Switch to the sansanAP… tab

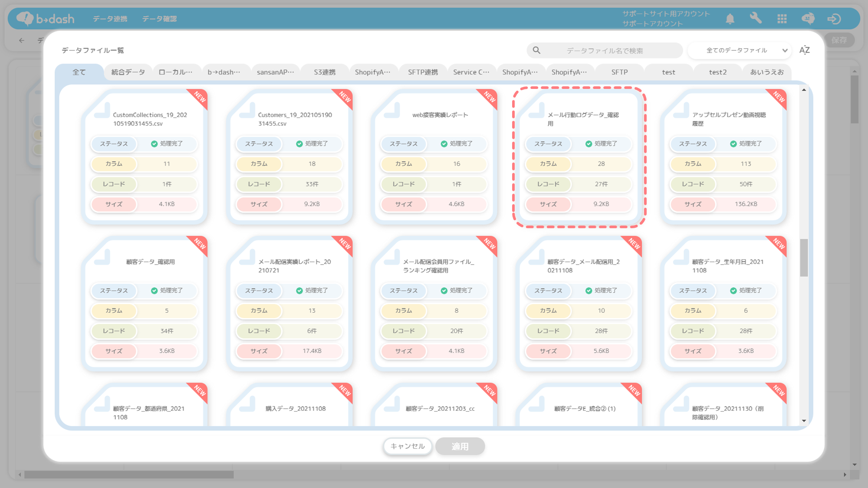pos(275,72)
